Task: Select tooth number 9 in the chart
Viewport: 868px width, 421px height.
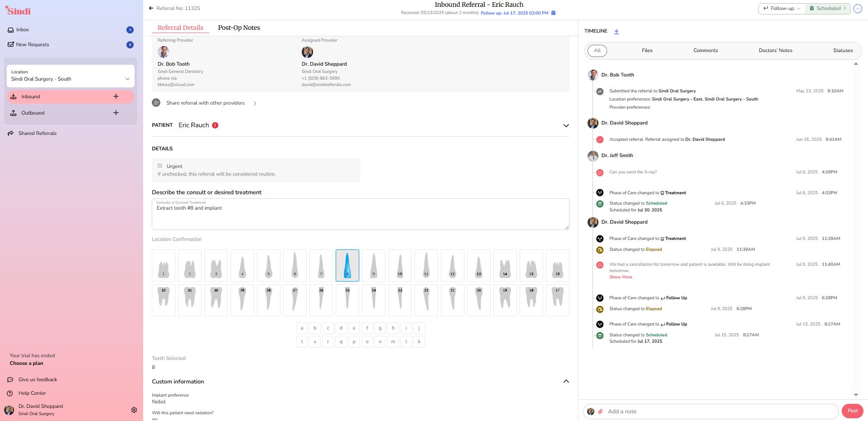Action: tap(374, 265)
